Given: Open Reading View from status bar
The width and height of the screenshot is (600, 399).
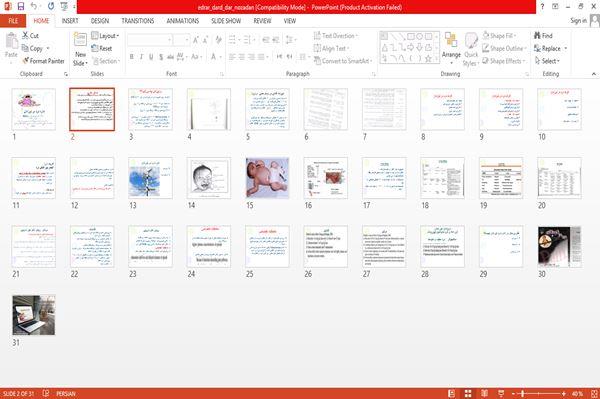Looking at the screenshot, I should tap(484, 393).
